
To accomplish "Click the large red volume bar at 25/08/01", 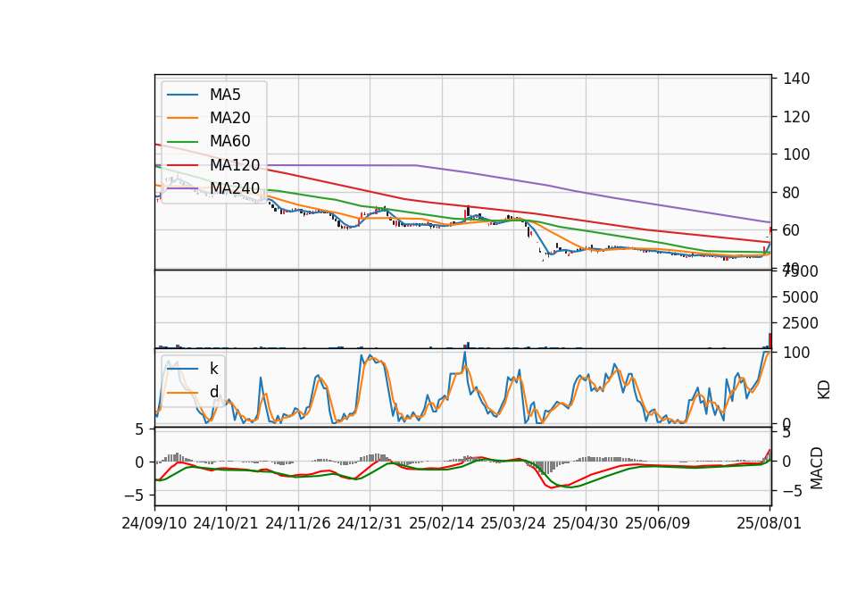I will pos(770,340).
